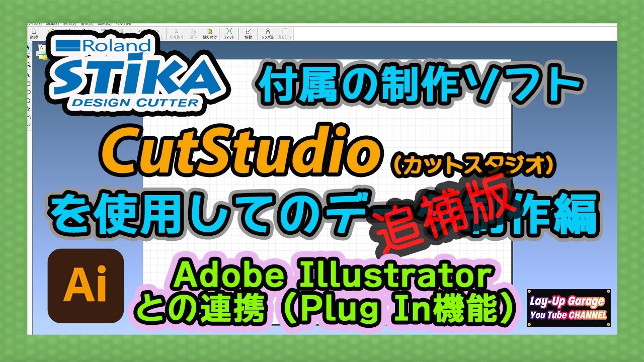Select the polygon shape tool
The width and height of the screenshot is (644, 362).
coord(29,101)
